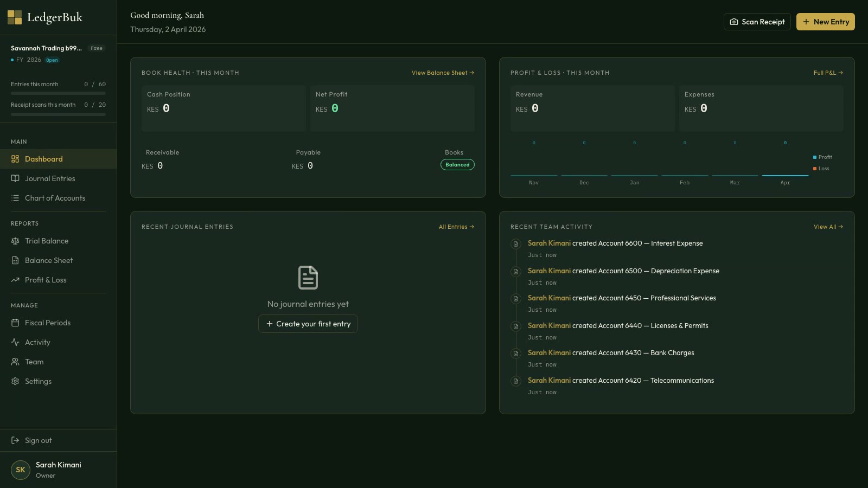Image resolution: width=868 pixels, height=488 pixels.
Task: Click the Activity pulse icon
Action: [x=15, y=342]
